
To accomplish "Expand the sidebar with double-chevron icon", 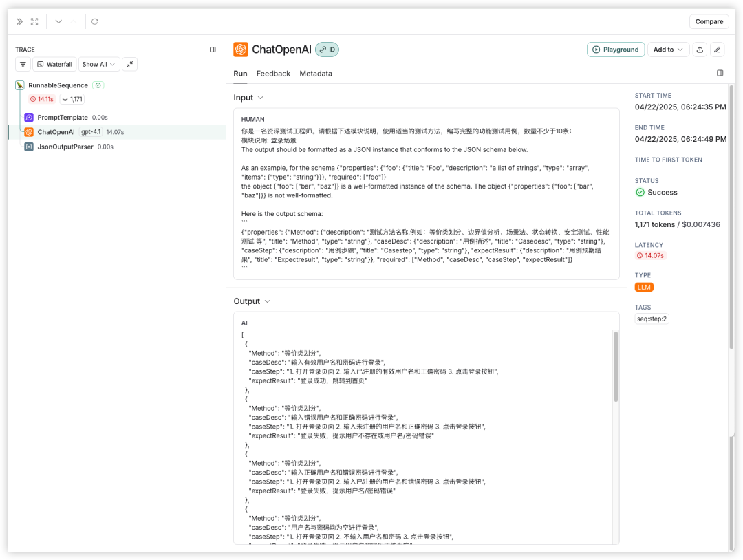I will pyautogui.click(x=19, y=21).
